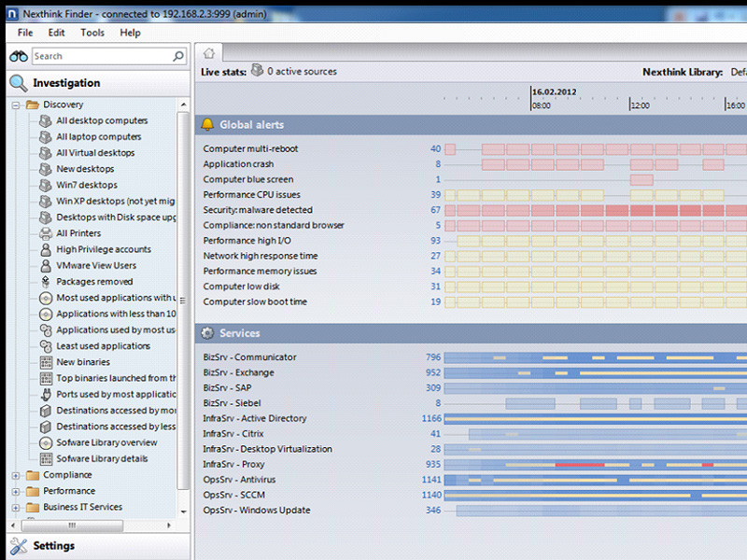The height and width of the screenshot is (560, 747).
Task: Click the Nexthink app logo in title bar
Action: tap(13, 14)
